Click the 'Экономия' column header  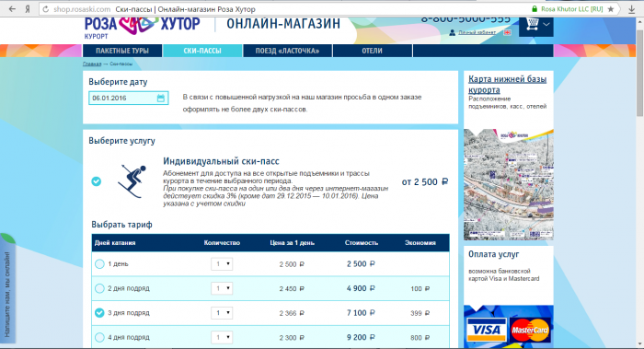[x=420, y=243]
